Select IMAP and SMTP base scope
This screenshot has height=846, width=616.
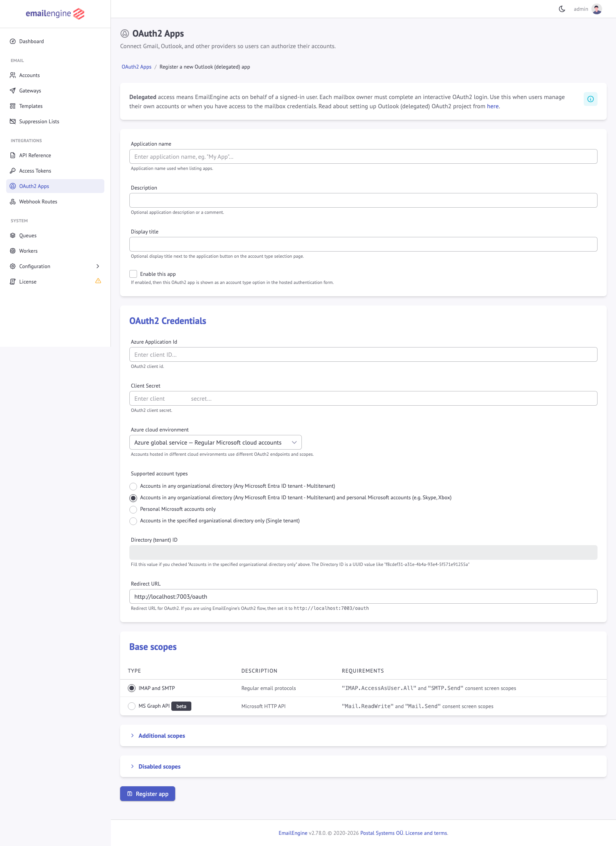pos(132,688)
